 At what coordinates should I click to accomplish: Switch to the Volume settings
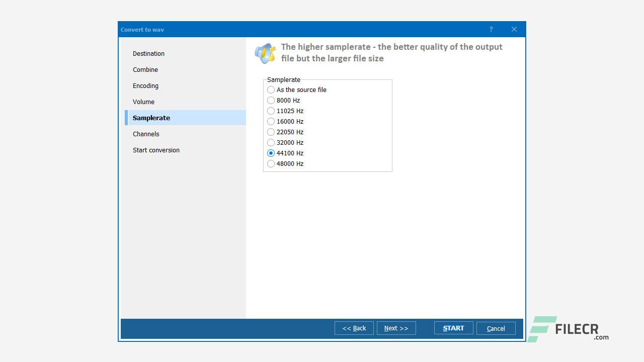143,102
